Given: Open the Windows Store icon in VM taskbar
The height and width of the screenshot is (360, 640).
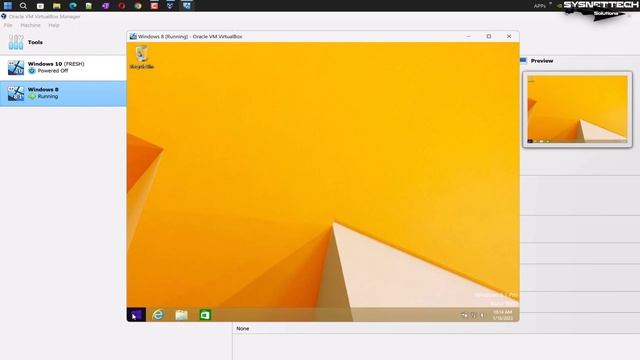Looking at the screenshot, I should click(205, 315).
